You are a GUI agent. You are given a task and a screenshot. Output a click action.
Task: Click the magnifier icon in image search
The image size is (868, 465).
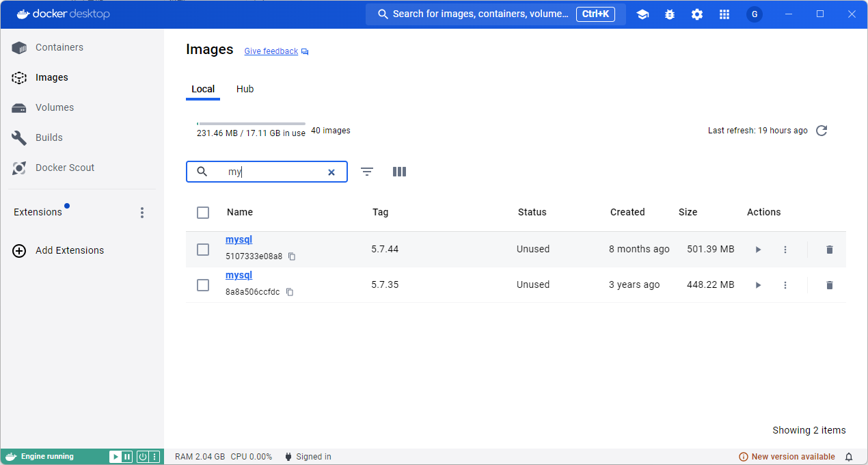tap(202, 172)
